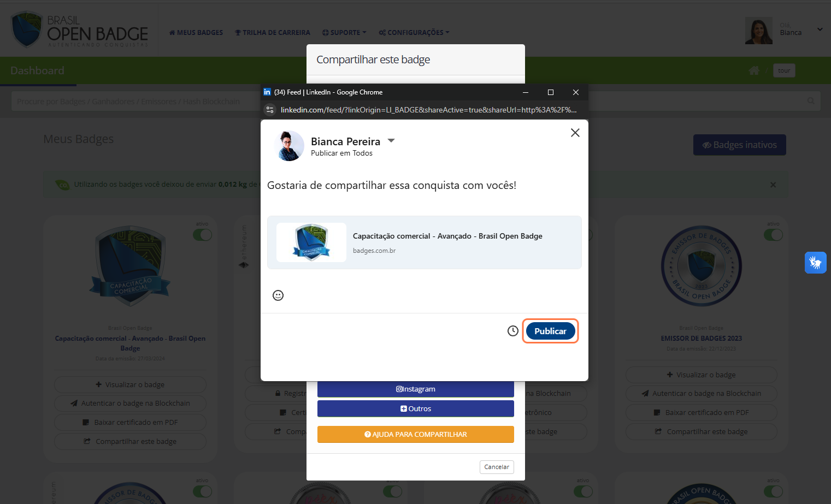Click Visualizar o badge under EMISSOR DE BADGES 2023
Image resolution: width=831 pixels, height=504 pixels.
pyautogui.click(x=702, y=375)
